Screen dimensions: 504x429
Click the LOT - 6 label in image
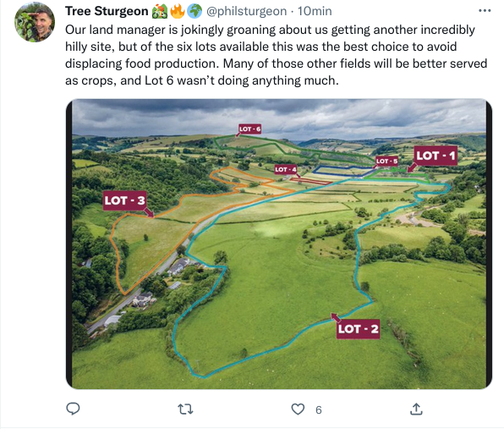point(249,129)
